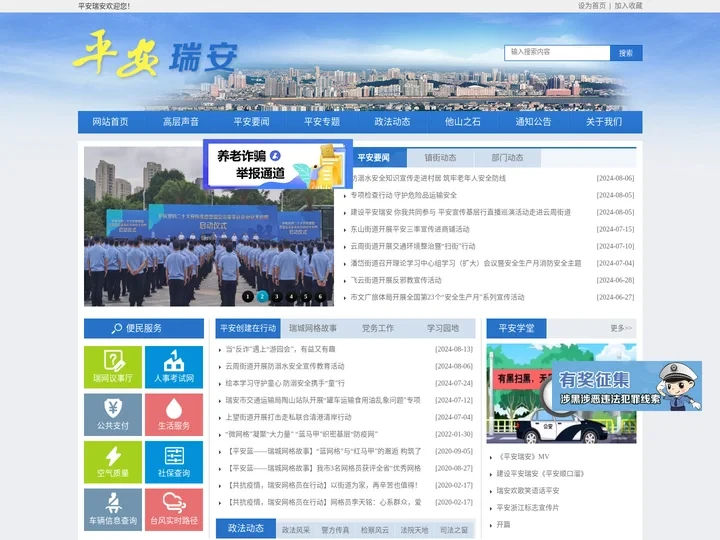Open article 上望街道开展打击走私联合清港清岸行动
Image resolution: width=720 pixels, height=540 pixels.
coord(288,417)
